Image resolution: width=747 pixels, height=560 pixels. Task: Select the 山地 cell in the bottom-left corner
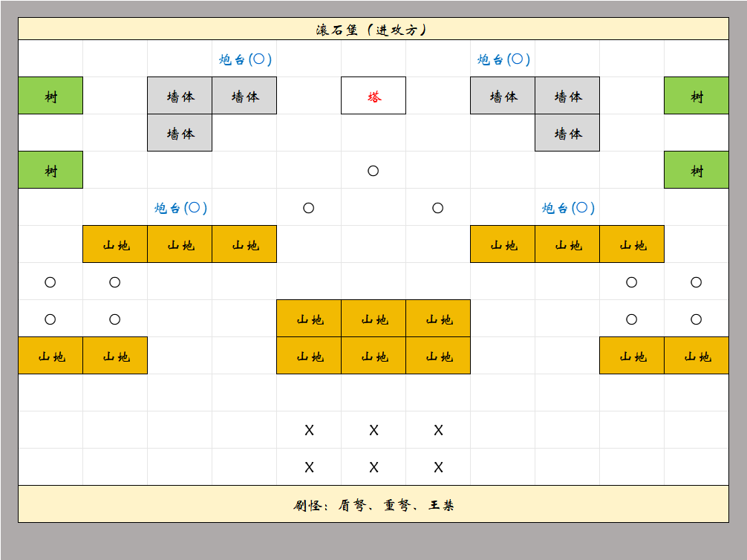pos(50,356)
